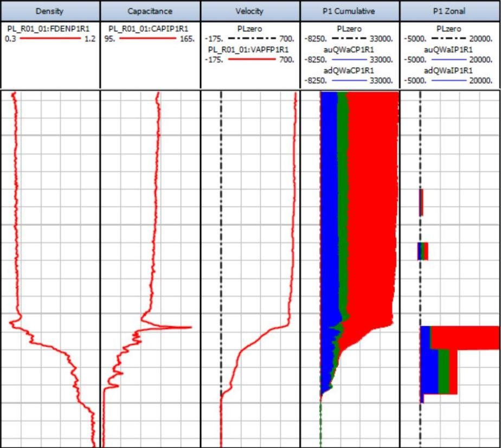Click the Capacitance scale minimum 95.

pos(110,39)
